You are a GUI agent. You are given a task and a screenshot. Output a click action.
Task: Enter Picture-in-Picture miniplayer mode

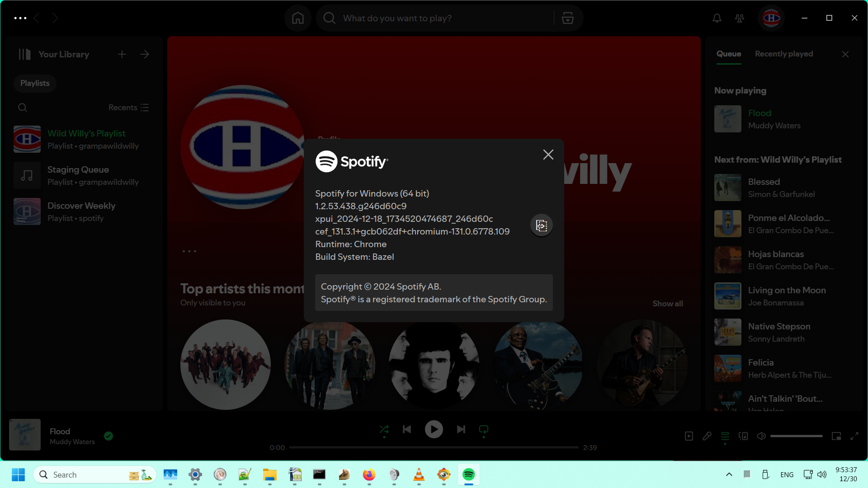click(x=836, y=436)
